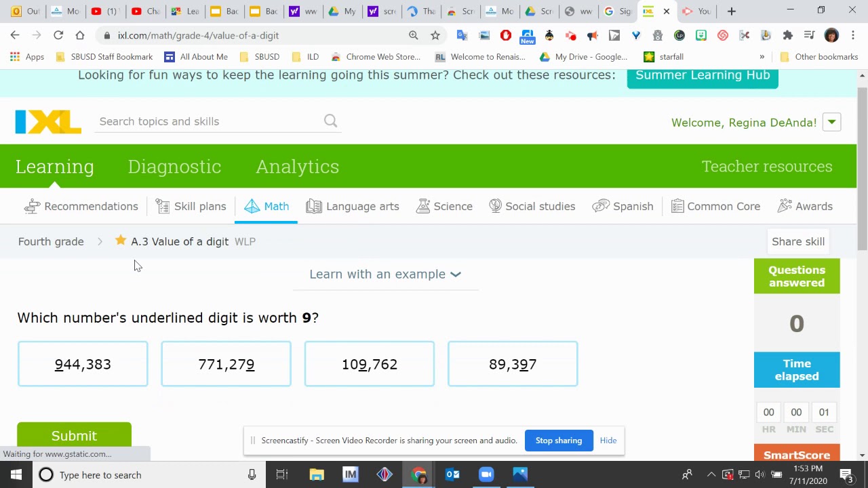Click the search magnifier icon in IXL

tap(330, 121)
